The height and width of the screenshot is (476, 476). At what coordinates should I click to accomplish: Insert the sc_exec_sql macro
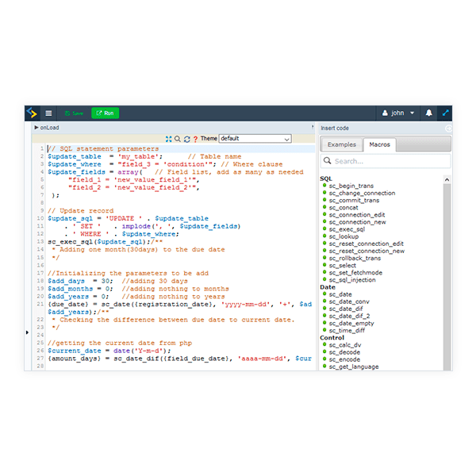pos(347,229)
